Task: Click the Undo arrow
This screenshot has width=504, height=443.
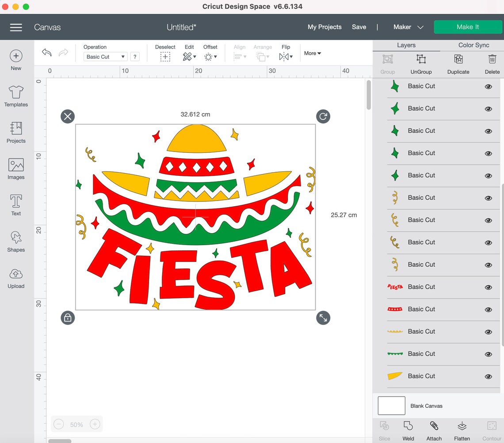Action: (x=46, y=52)
